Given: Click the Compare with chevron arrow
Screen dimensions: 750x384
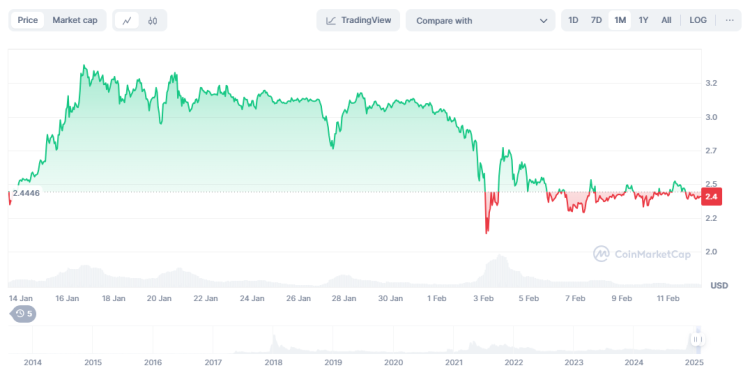Looking at the screenshot, I should click(543, 21).
